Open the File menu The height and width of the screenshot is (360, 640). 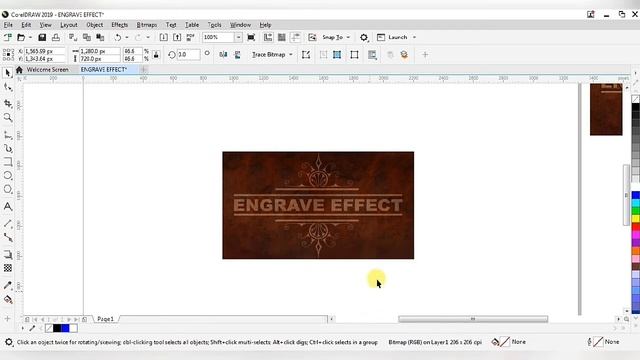[8, 25]
